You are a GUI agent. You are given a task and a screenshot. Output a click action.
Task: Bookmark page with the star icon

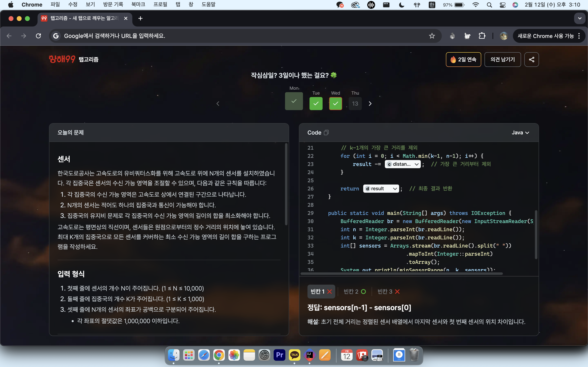[x=432, y=36]
